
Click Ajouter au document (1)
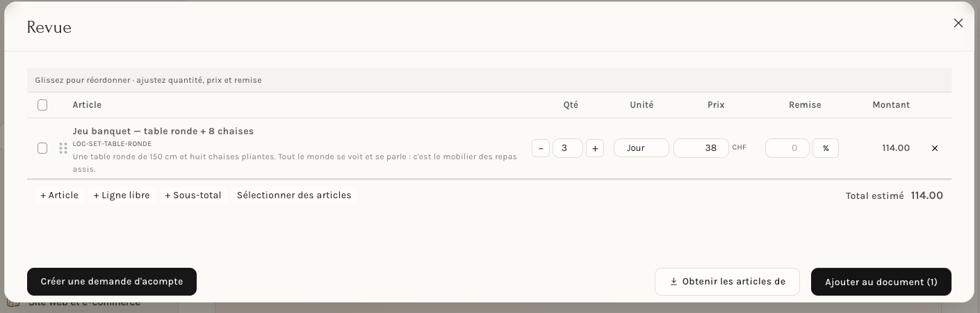pos(881,282)
